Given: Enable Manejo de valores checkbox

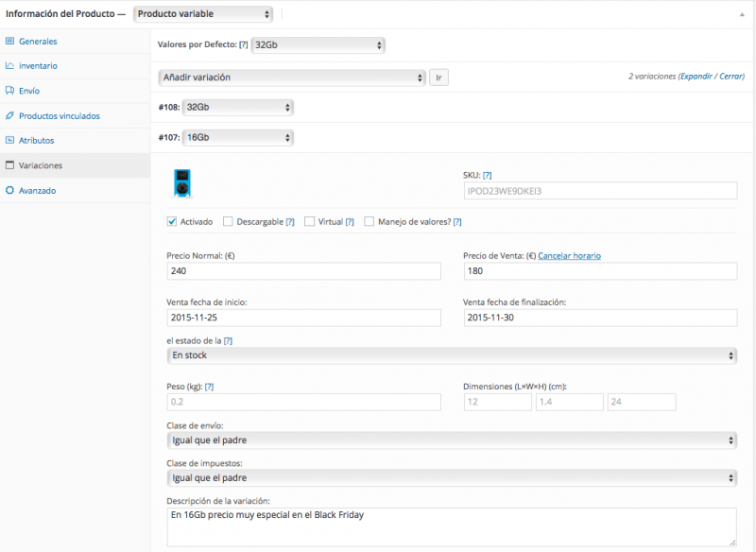Looking at the screenshot, I should click(369, 221).
